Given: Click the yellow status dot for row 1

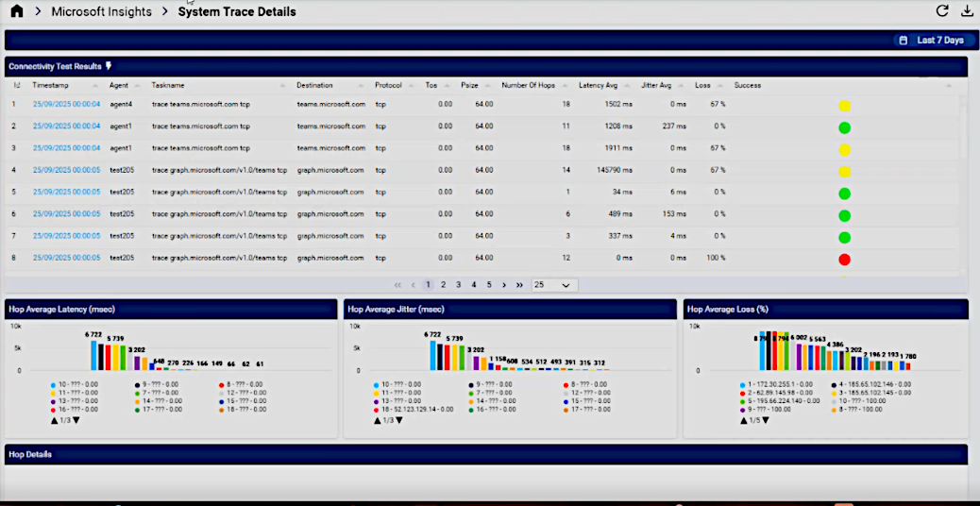Looking at the screenshot, I should 844,106.
